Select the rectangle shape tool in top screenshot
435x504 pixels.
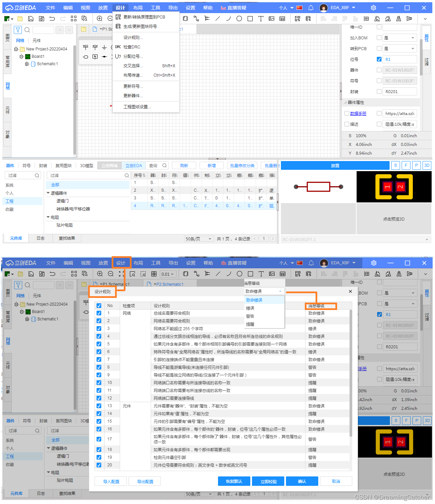250,18
